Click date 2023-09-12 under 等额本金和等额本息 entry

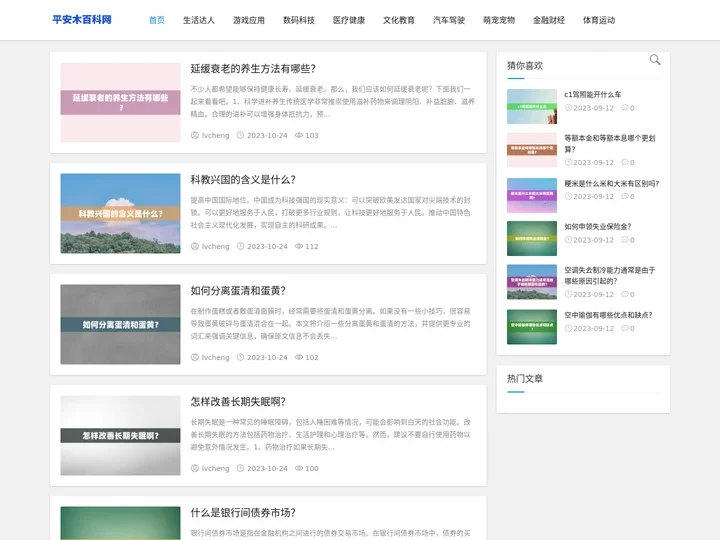pos(593,163)
